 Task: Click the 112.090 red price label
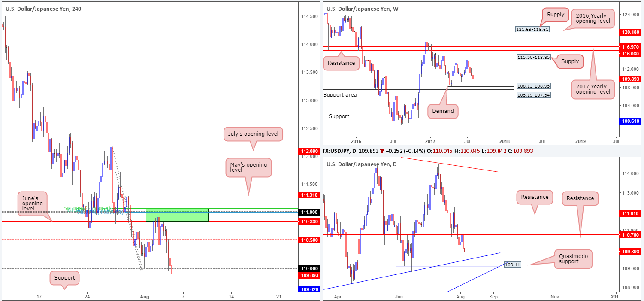click(x=308, y=151)
